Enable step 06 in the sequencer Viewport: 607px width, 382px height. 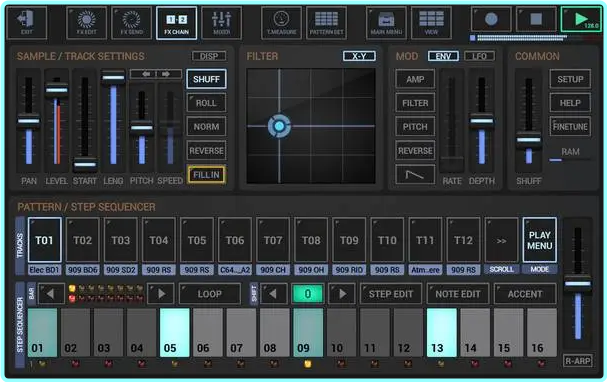tap(208, 332)
